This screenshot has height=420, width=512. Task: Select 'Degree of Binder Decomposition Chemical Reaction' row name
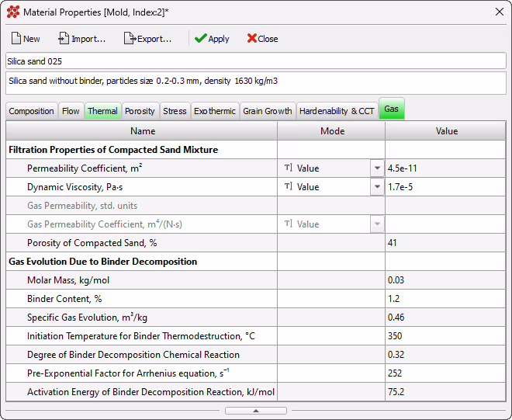pos(133,355)
